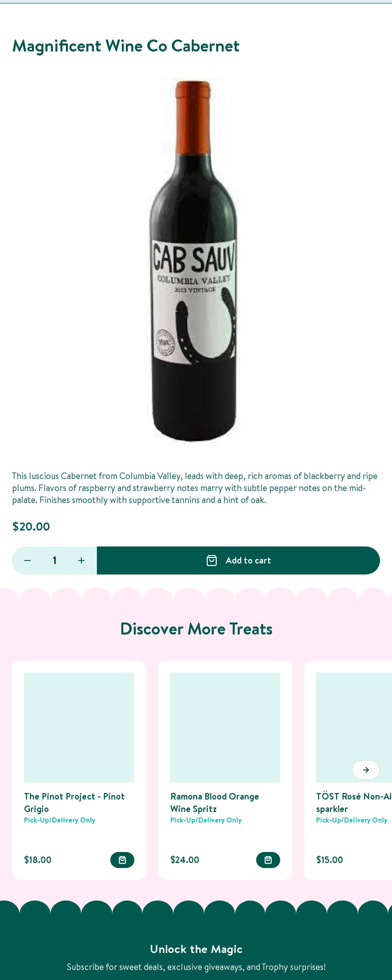
Task: Add the Cabernet to cart
Action: click(x=238, y=560)
